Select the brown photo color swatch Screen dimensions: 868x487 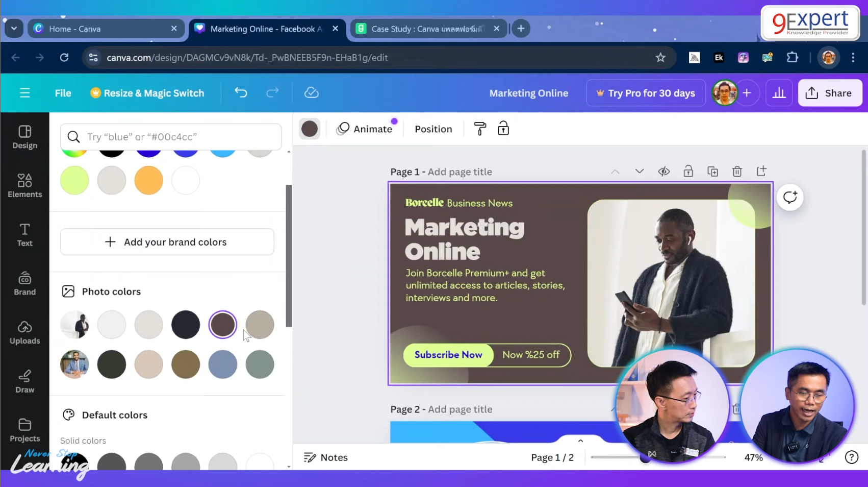(x=222, y=324)
